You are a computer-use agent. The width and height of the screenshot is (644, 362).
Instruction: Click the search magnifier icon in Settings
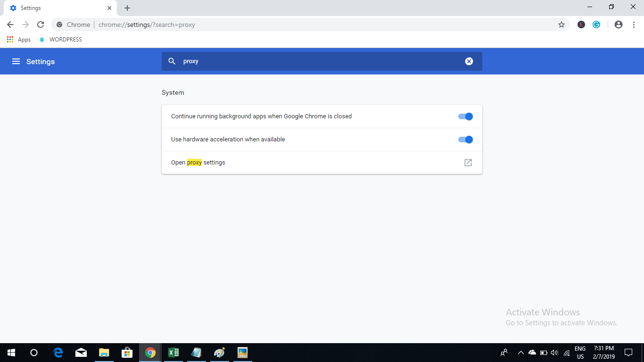[172, 61]
